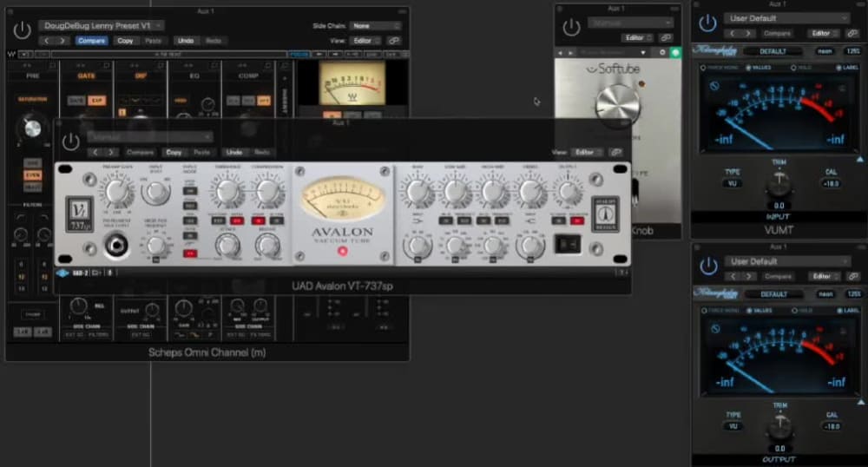Click the Waves logo in Scheps toolbar
The image size is (868, 467).
11,54
